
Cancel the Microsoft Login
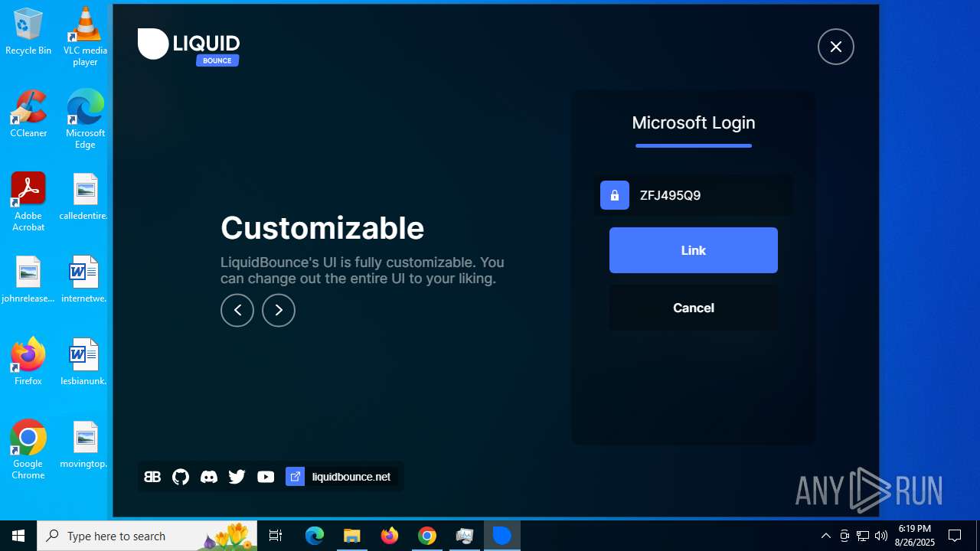[x=693, y=308]
